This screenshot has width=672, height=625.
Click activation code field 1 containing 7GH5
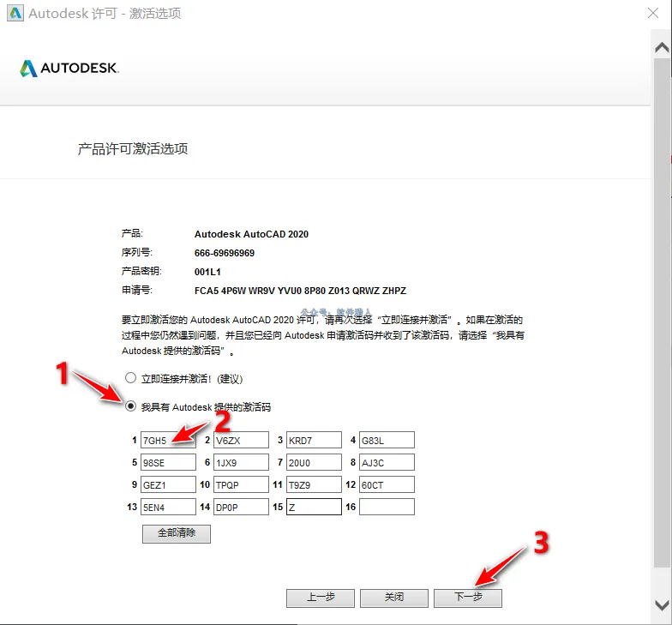click(168, 440)
